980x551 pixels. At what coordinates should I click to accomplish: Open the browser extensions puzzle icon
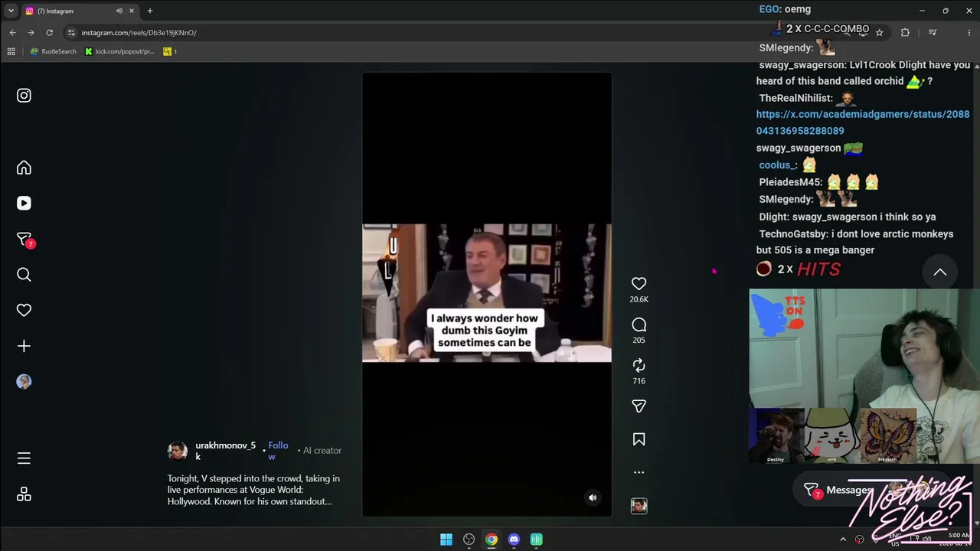[x=905, y=32]
